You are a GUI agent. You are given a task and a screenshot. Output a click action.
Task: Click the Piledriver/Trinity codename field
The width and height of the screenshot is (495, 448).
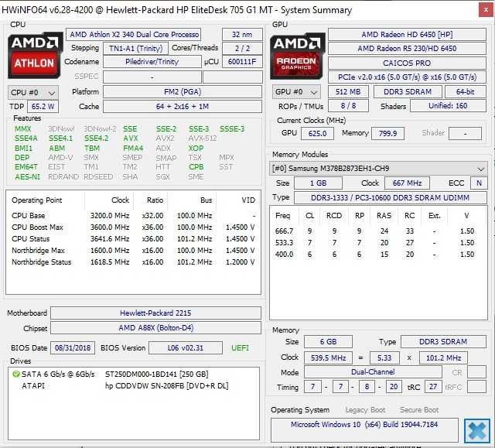152,62
